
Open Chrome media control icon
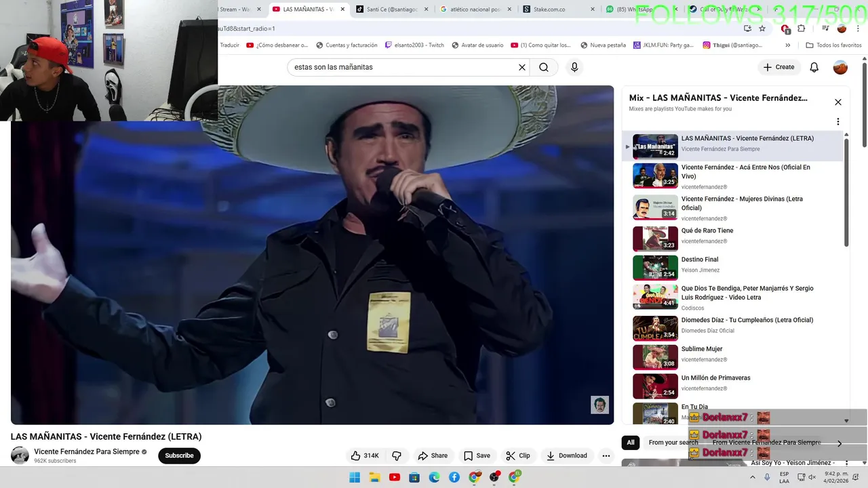pos(825,28)
